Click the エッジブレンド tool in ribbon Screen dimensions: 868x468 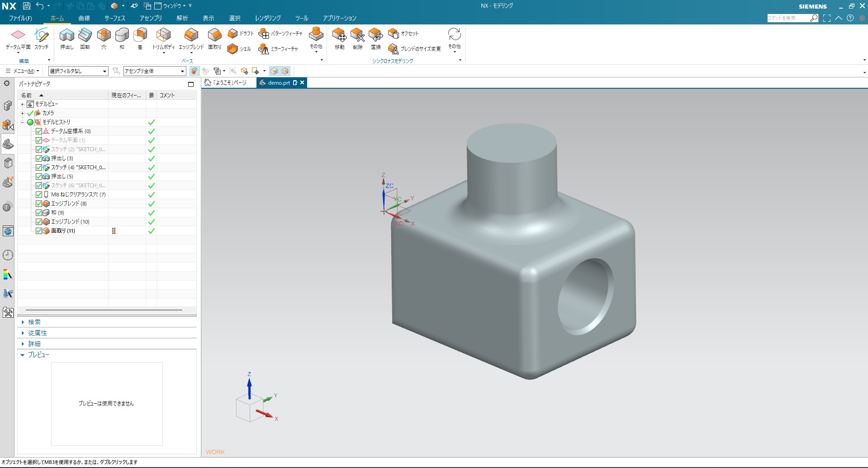191,35
